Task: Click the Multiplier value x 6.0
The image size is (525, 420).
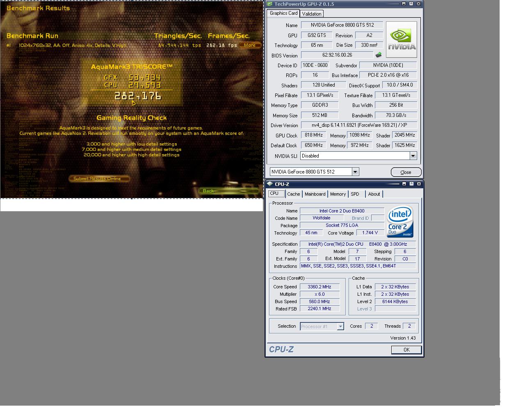Action: point(320,294)
